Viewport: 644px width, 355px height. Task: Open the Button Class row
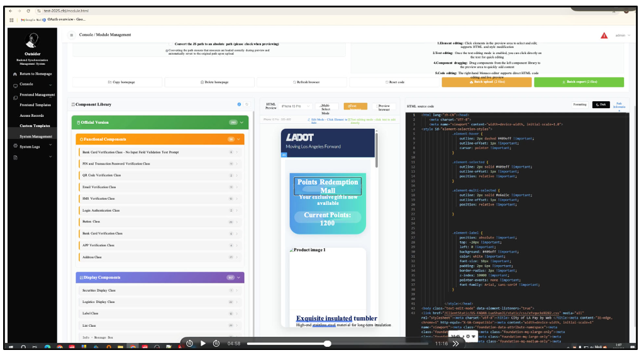[x=159, y=222]
